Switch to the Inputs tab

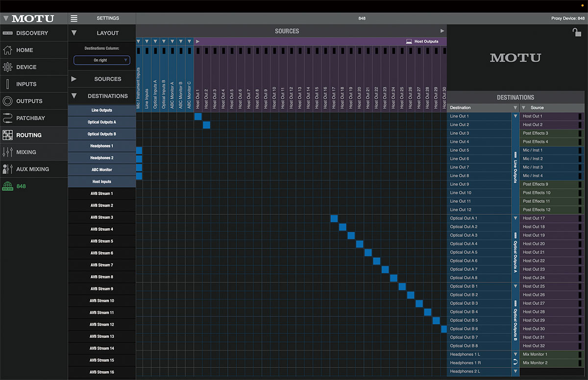[x=33, y=84]
